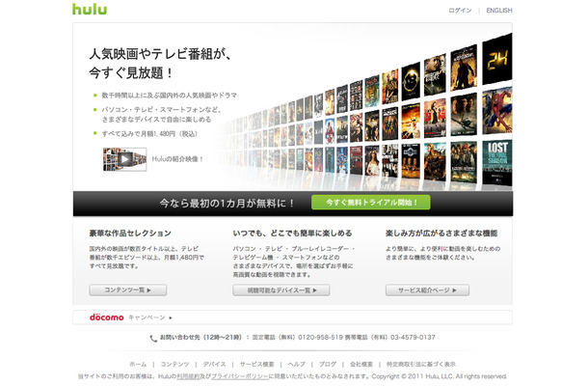This screenshot has width=588, height=386.
Task: Open コンテンツ一覧 contents list button
Action: pos(128,290)
